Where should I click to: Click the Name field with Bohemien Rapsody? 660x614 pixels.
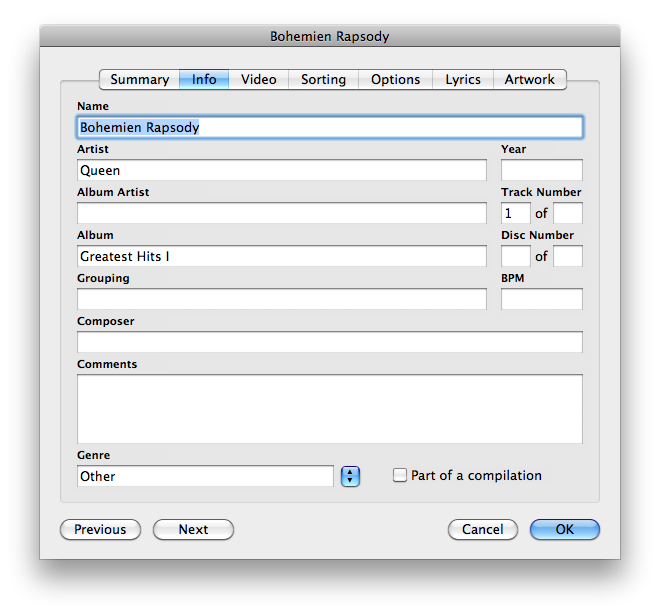point(329,128)
